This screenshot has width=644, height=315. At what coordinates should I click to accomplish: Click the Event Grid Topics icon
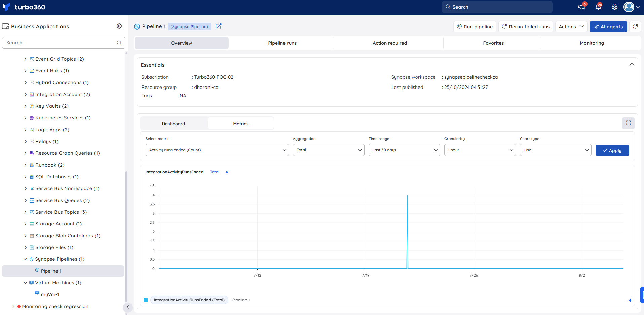point(32,59)
